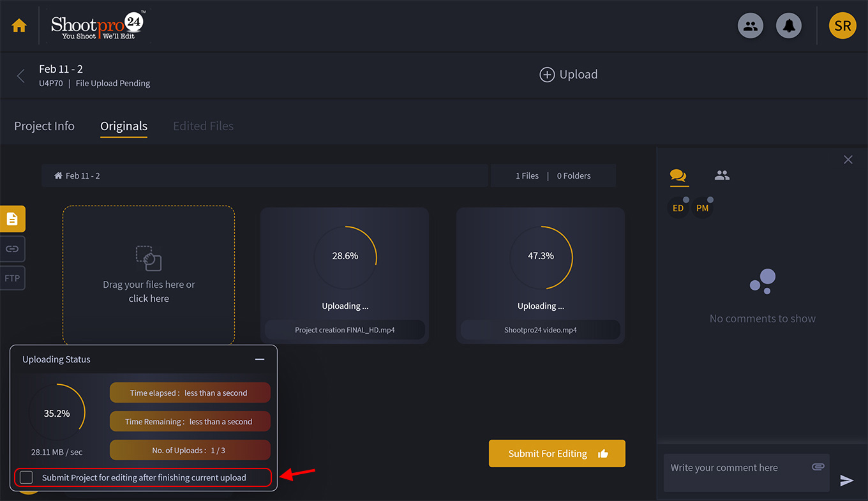
Task: Click the Submit For Editing button
Action: (x=557, y=453)
